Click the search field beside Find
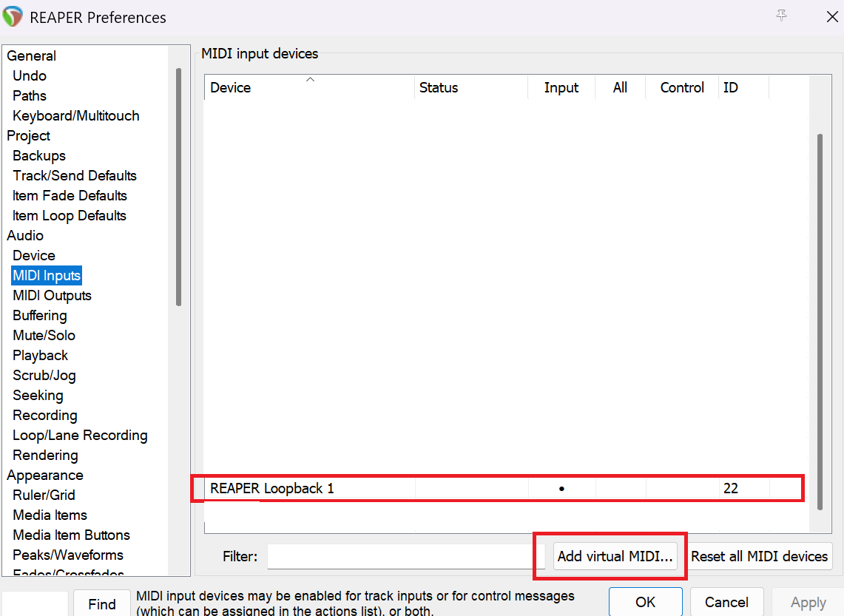The height and width of the screenshot is (616, 844). pyautogui.click(x=35, y=603)
